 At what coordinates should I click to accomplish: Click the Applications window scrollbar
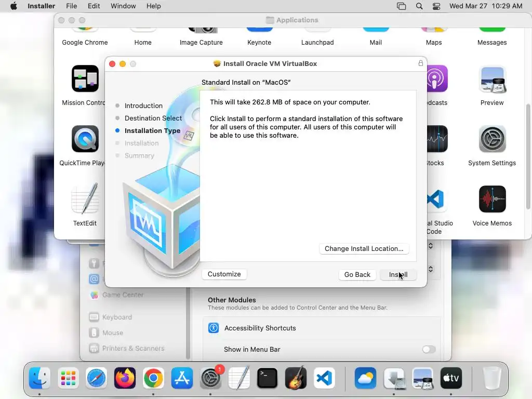pos(528,156)
